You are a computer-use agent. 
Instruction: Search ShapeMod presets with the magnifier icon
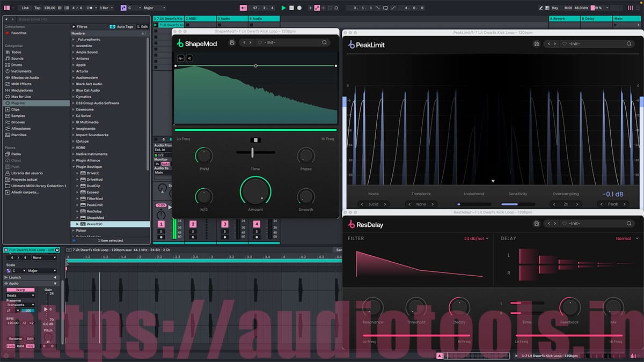pyautogui.click(x=325, y=43)
